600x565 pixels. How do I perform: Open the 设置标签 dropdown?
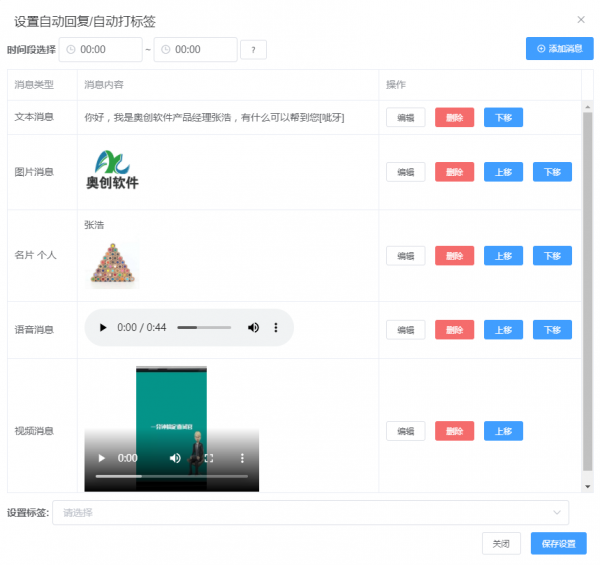pos(310,513)
